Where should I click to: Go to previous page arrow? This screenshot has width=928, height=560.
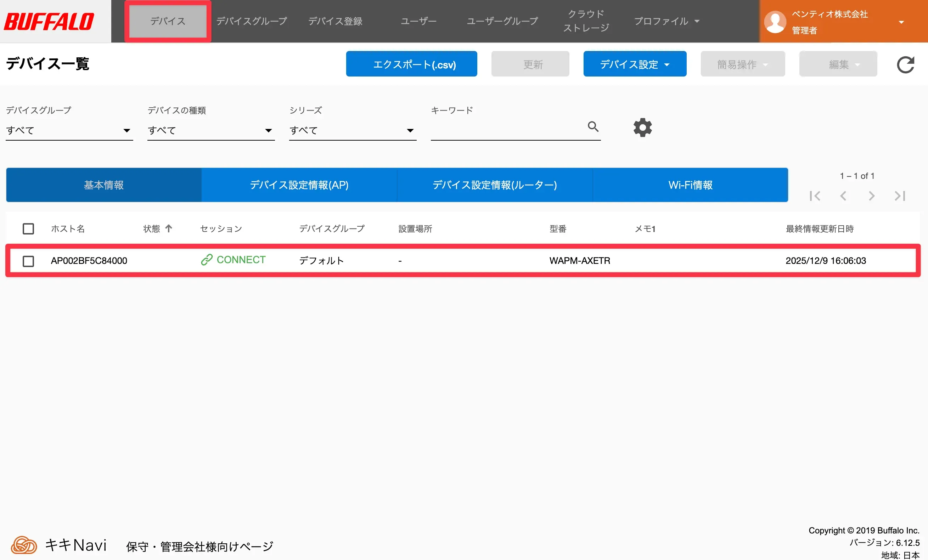pyautogui.click(x=843, y=196)
